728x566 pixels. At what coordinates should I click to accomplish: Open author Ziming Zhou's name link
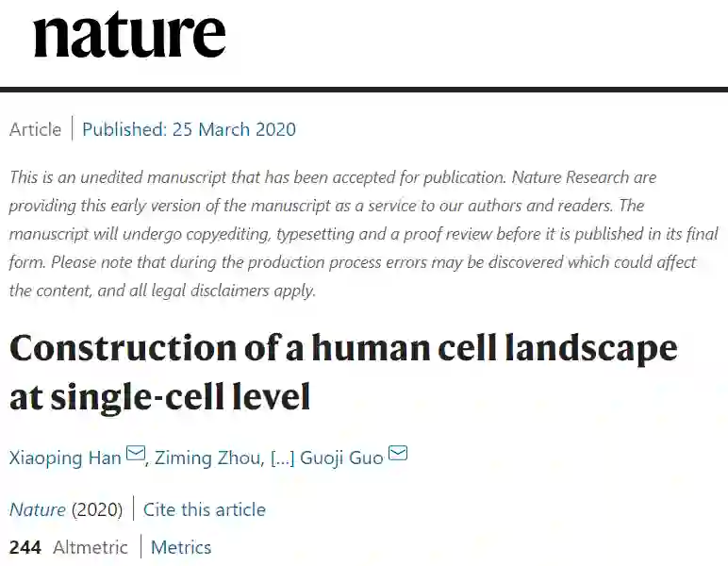click(x=208, y=458)
